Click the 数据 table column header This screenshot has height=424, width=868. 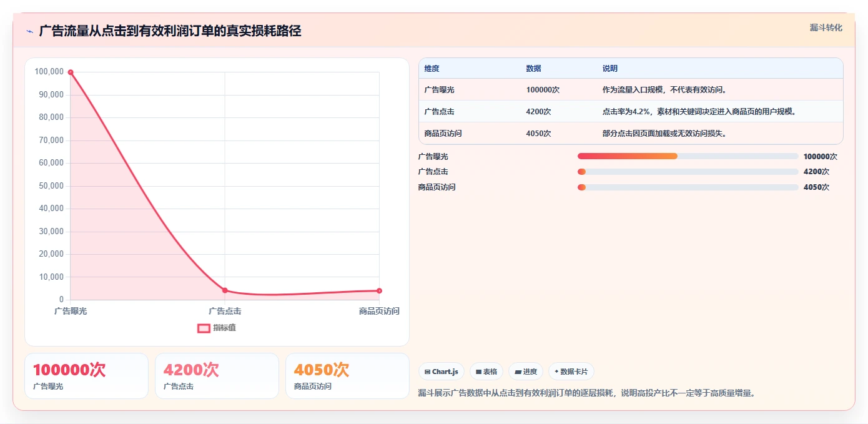coord(534,69)
